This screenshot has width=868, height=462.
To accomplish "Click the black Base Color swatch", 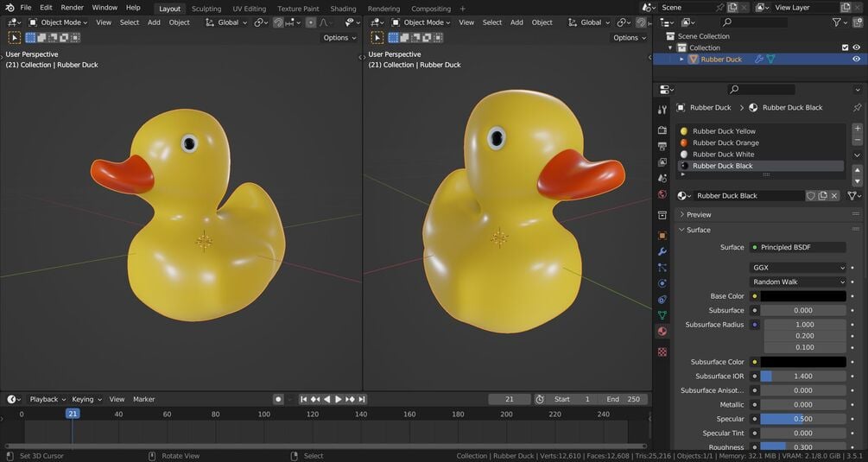I will 802,296.
